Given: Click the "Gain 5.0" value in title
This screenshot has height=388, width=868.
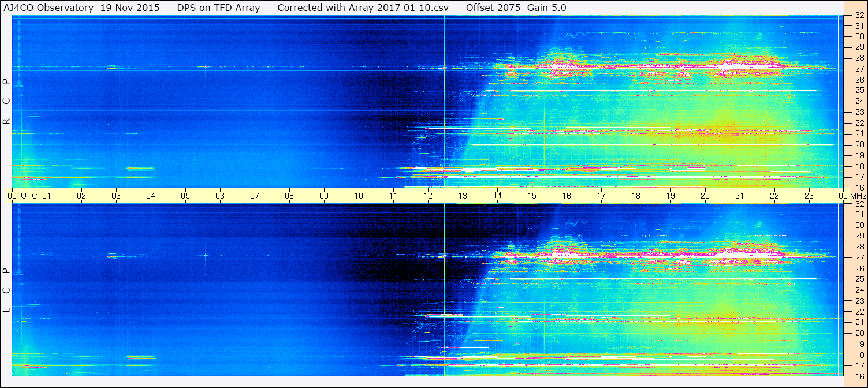Looking at the screenshot, I should pyautogui.click(x=547, y=8).
